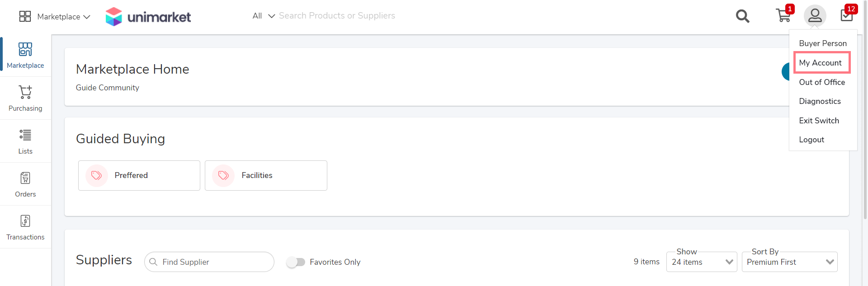Open the Sort By Premium First dropdown
This screenshot has width=868, height=286.
(x=789, y=262)
